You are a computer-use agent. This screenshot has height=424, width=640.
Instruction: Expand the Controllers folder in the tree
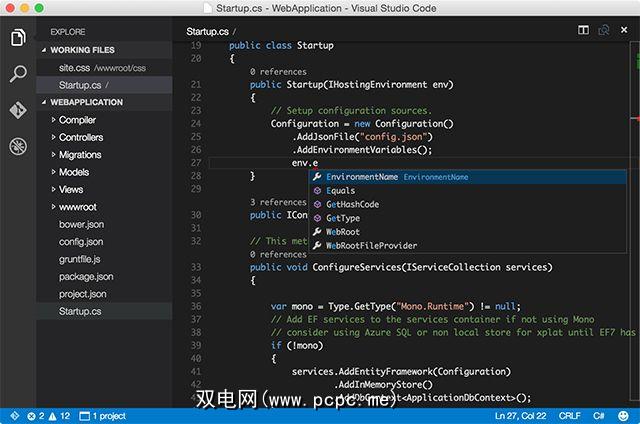pyautogui.click(x=80, y=137)
